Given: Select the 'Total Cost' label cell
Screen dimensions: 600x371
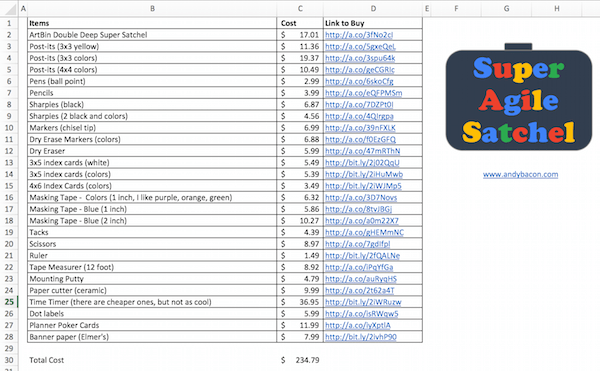Looking at the screenshot, I should coord(152,360).
